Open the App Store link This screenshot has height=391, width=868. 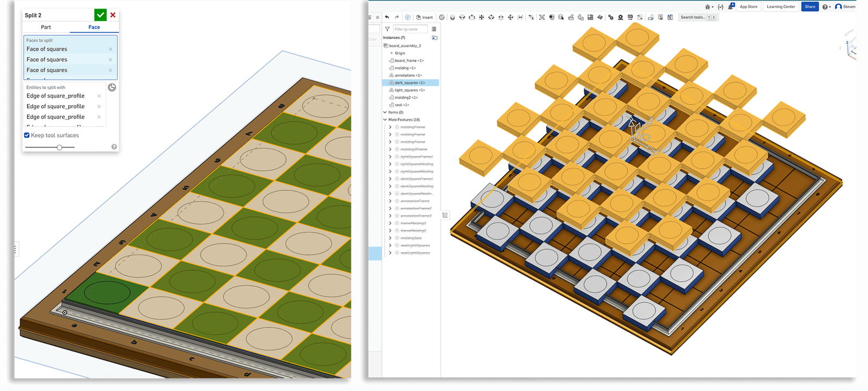tap(748, 7)
